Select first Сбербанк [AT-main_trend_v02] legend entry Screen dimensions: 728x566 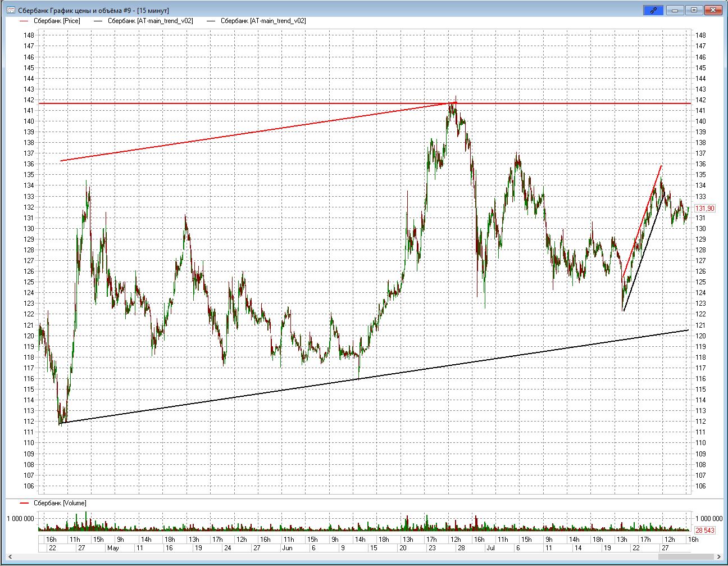tap(150, 21)
